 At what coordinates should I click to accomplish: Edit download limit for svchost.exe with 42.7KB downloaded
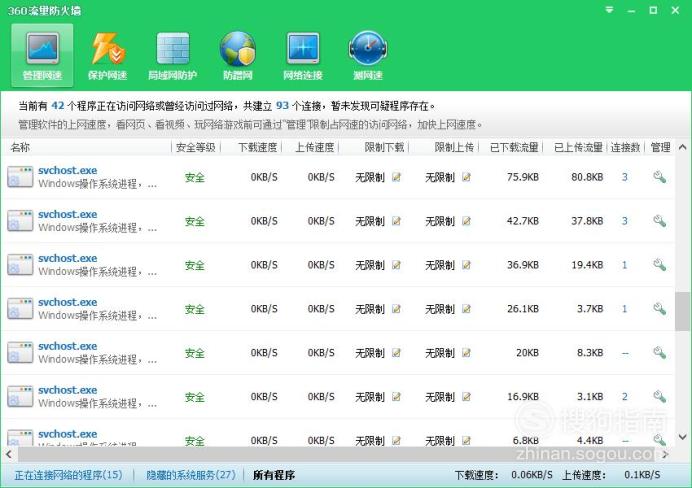click(396, 221)
